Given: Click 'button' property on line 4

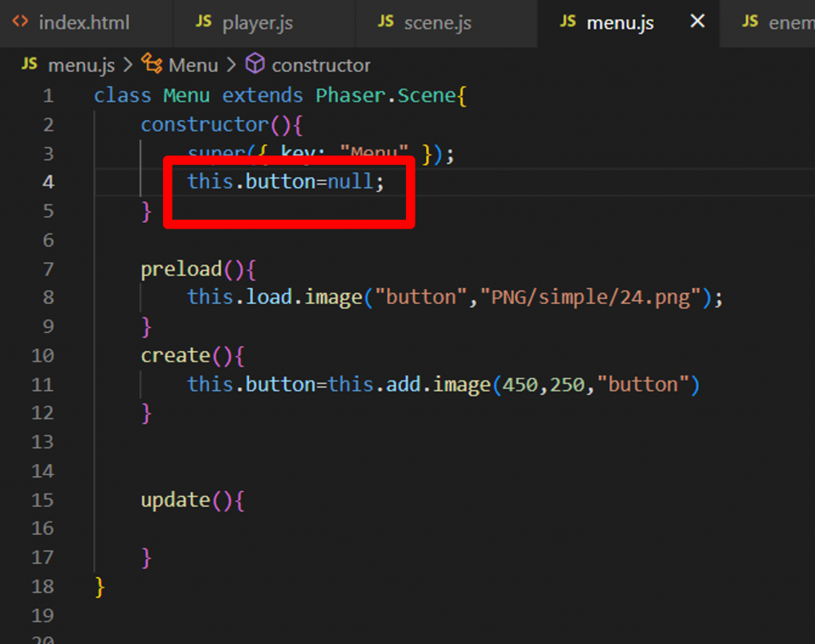Looking at the screenshot, I should click(x=280, y=182).
